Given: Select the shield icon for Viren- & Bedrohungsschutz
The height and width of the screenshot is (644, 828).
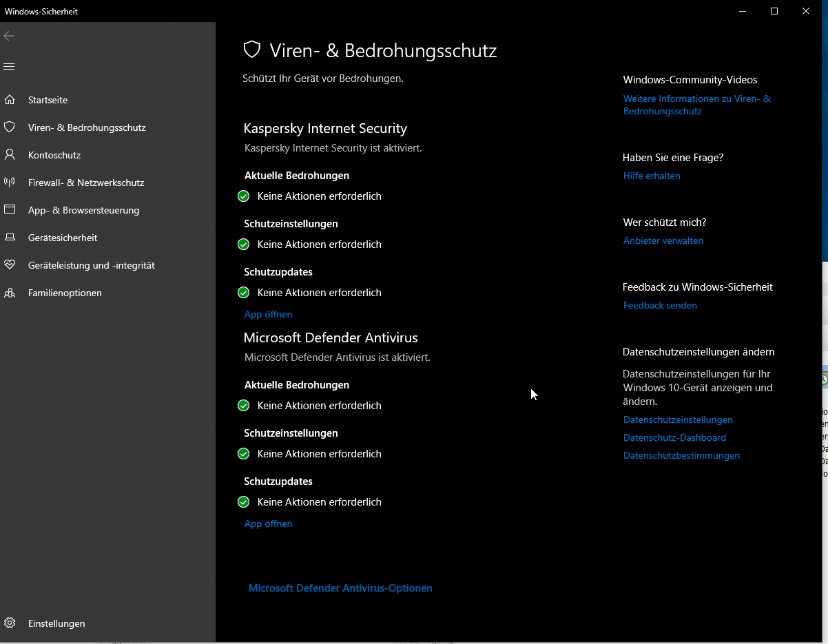Looking at the screenshot, I should pyautogui.click(x=10, y=127).
